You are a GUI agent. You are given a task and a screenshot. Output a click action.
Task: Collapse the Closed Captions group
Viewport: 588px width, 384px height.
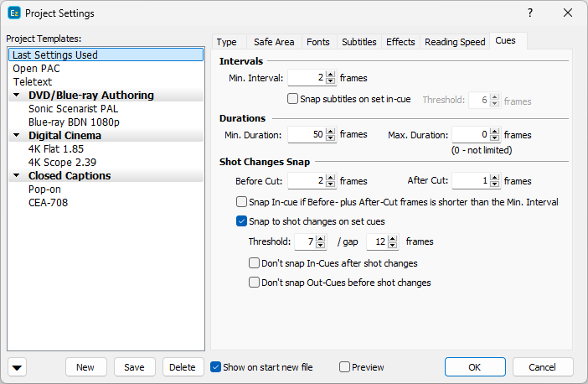[18, 176]
